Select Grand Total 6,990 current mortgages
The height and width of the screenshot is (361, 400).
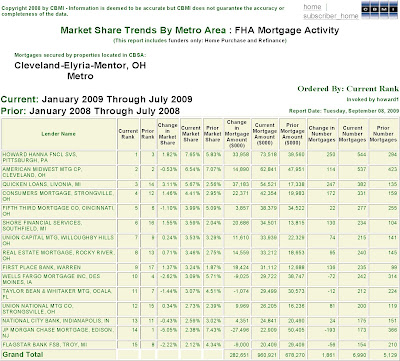360,355
